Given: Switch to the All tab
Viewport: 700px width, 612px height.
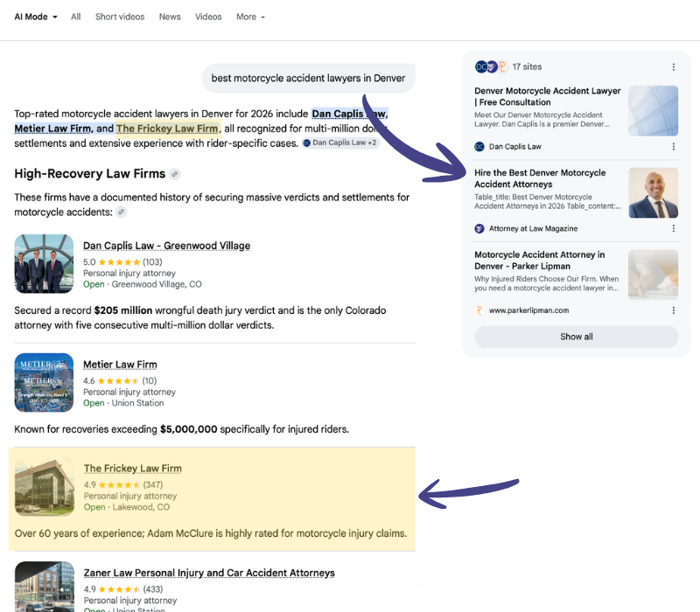Looking at the screenshot, I should [x=76, y=17].
